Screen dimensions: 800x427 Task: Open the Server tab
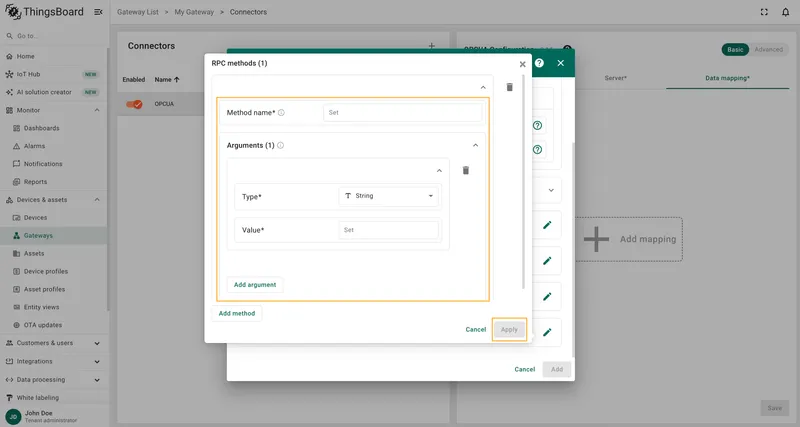[x=615, y=78]
